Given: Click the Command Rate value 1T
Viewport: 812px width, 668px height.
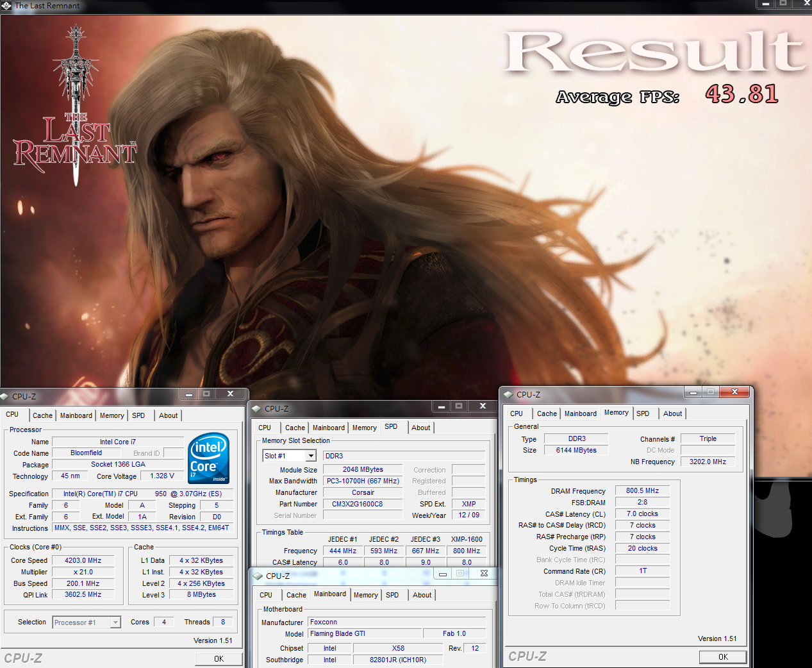Looking at the screenshot, I should pyautogui.click(x=642, y=571).
